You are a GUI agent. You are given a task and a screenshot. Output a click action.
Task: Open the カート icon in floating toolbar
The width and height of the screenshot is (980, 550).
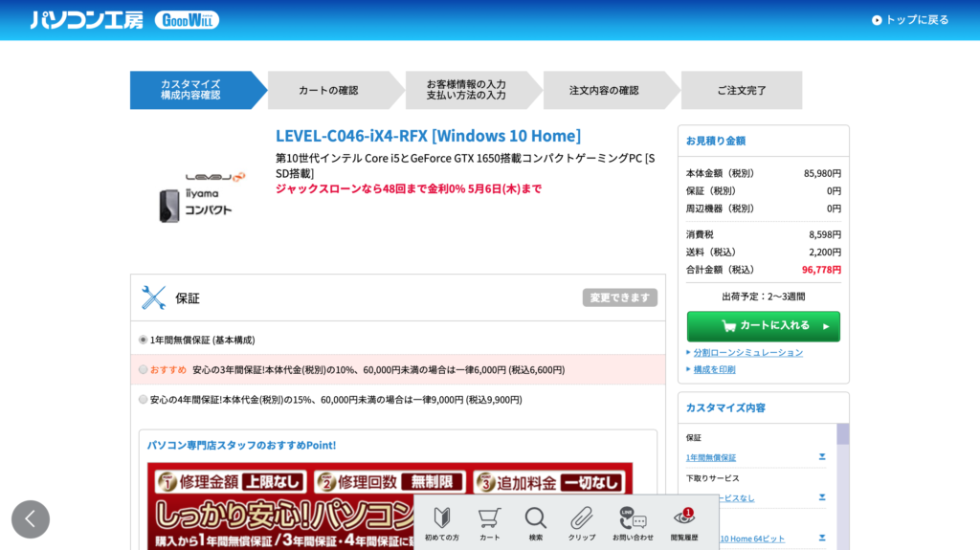[489, 523]
